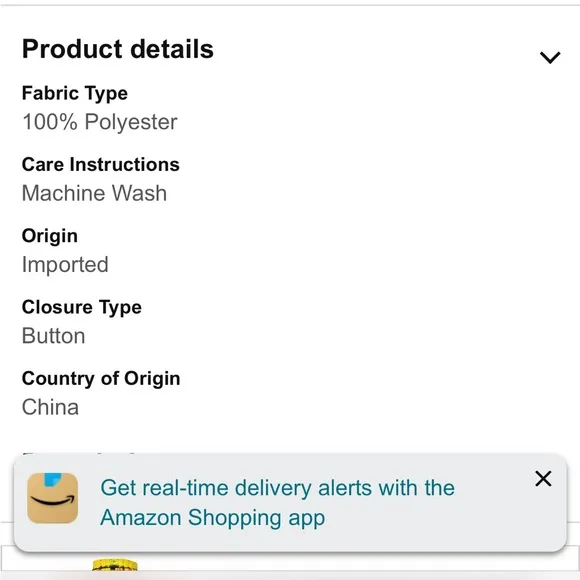
Task: Click the 100% Polyester value
Action: [100, 122]
